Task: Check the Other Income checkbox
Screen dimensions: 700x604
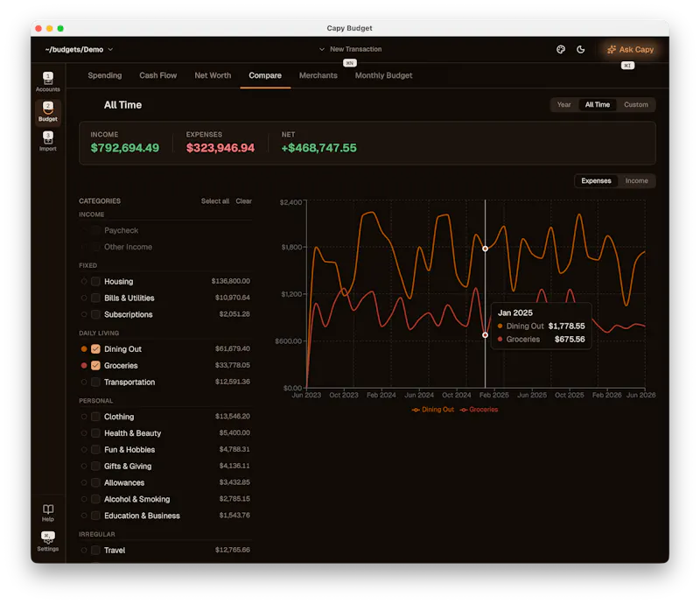Action: [x=95, y=247]
